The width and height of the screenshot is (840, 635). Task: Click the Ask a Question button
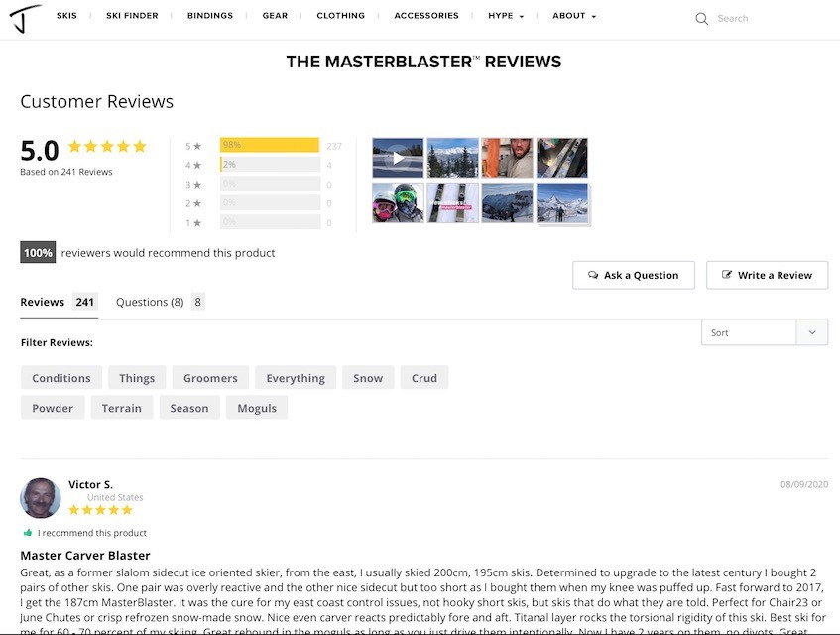[633, 275]
